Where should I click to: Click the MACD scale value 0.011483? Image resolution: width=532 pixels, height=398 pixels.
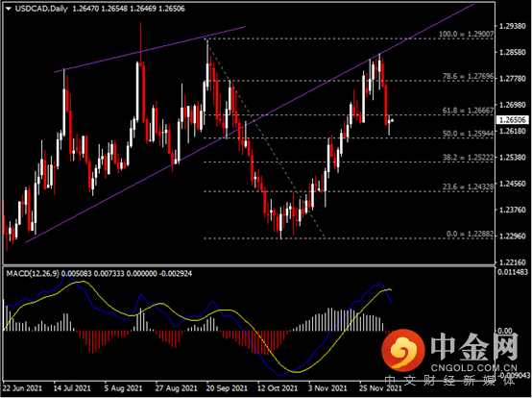[513, 272]
